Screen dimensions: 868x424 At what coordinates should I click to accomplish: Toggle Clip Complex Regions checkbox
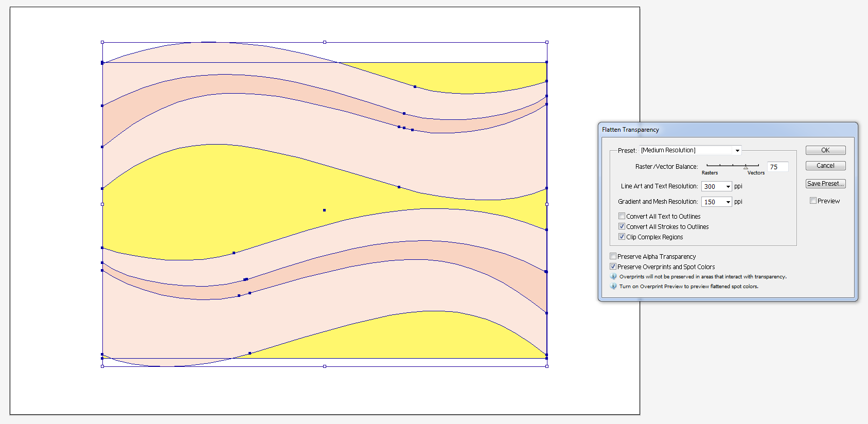coord(622,237)
